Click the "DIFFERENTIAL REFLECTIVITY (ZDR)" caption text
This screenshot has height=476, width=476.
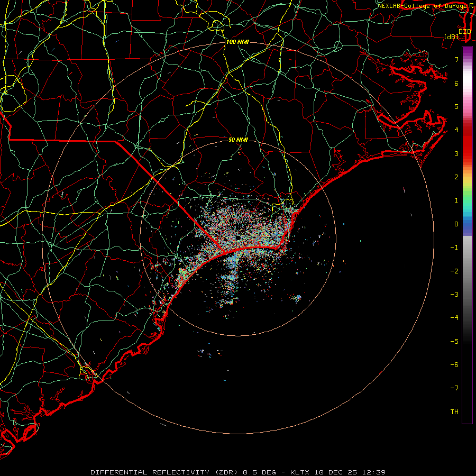(165, 472)
